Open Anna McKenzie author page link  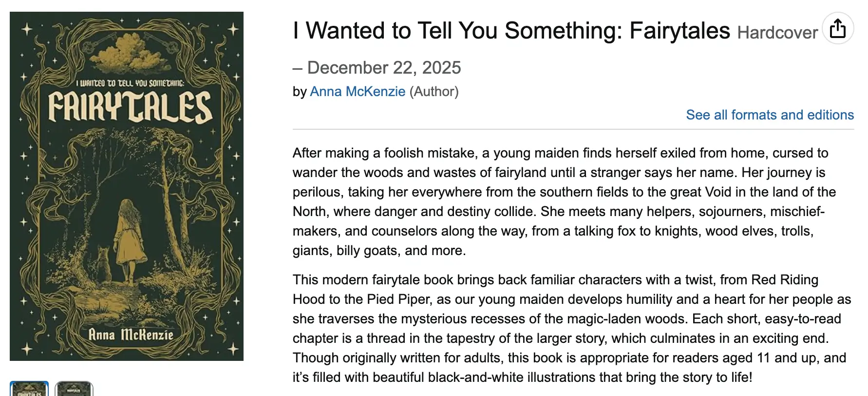click(358, 92)
